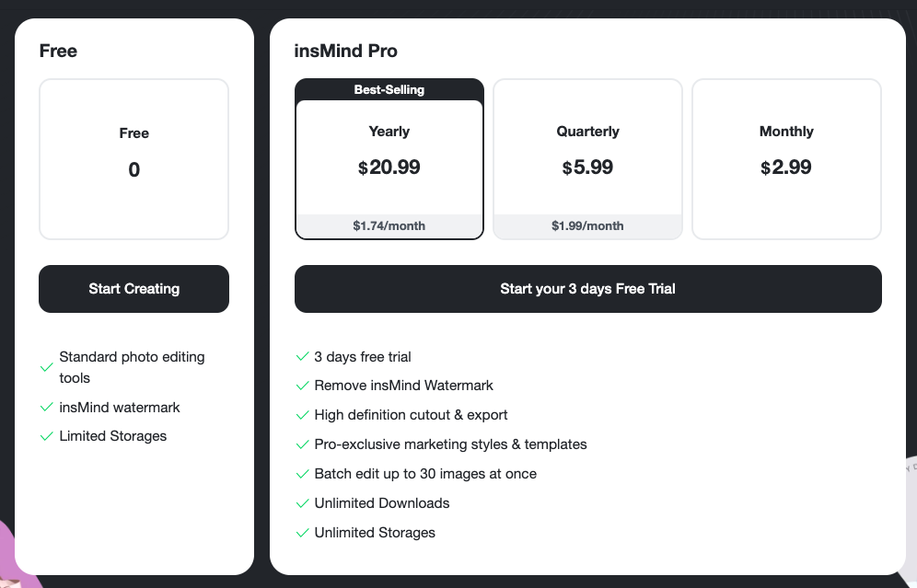This screenshot has height=588, width=917.
Task: Click the Best-Selling badge
Action: coord(389,89)
